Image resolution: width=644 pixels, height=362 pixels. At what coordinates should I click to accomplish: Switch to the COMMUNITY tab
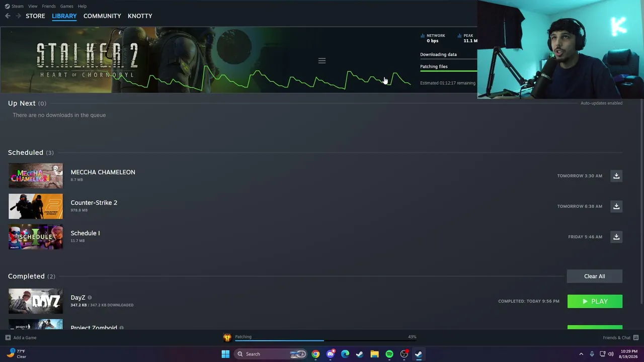[x=102, y=16]
